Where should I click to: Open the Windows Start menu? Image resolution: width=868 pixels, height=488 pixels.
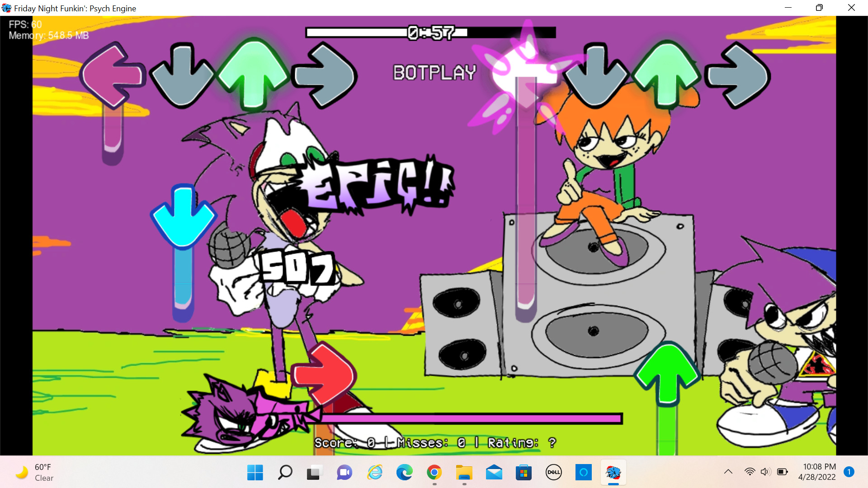tap(255, 473)
